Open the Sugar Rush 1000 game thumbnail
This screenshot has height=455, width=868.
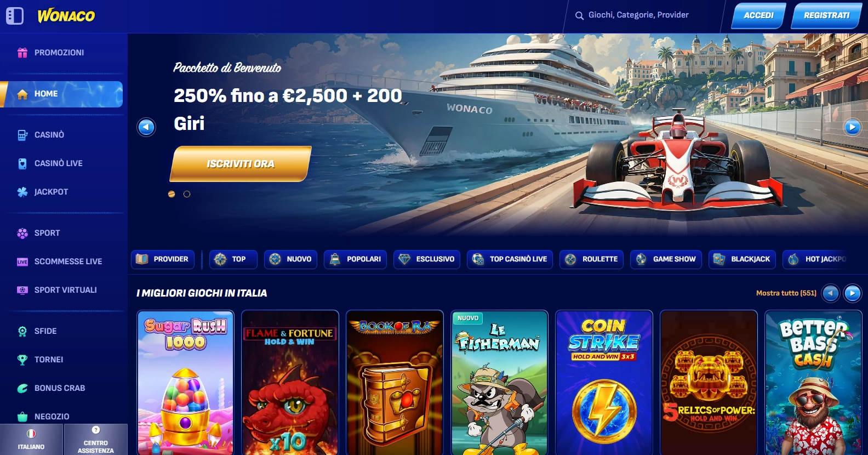pos(186,383)
